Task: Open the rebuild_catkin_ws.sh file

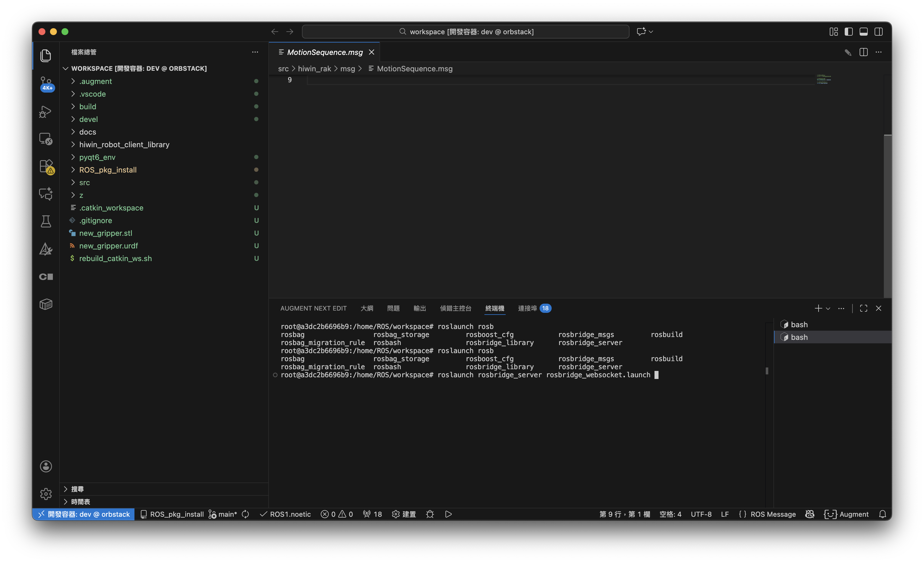Action: (x=164, y=258)
